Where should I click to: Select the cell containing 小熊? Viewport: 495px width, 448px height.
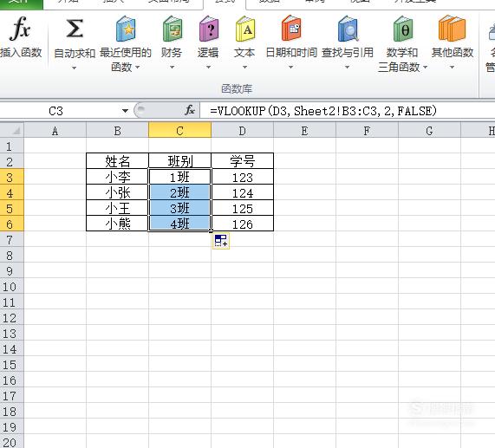point(117,224)
